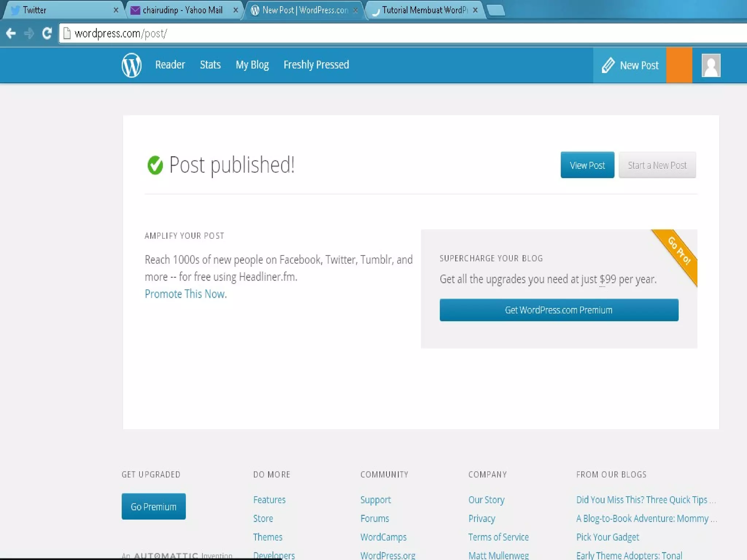Open the Reader menu item
The image size is (747, 560).
pos(170,65)
